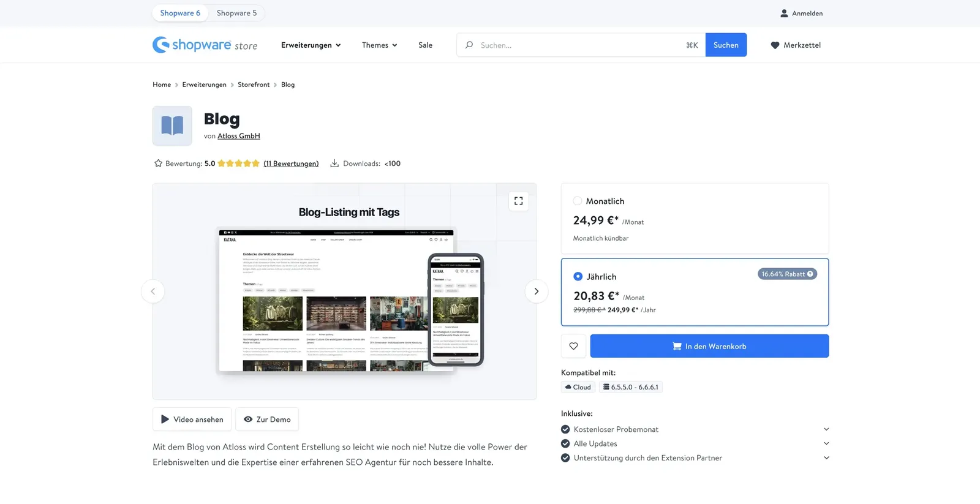Open the Merkzettel wishlist
980x504 pixels.
click(x=796, y=45)
